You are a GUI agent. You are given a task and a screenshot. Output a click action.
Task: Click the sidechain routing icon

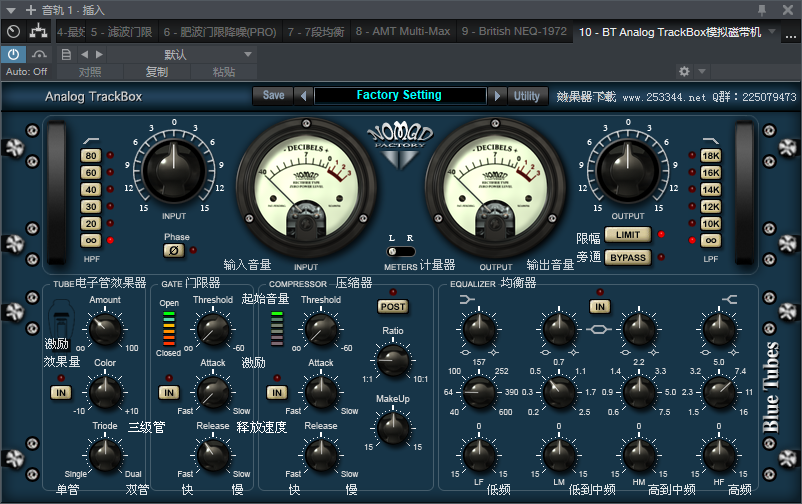(x=38, y=32)
